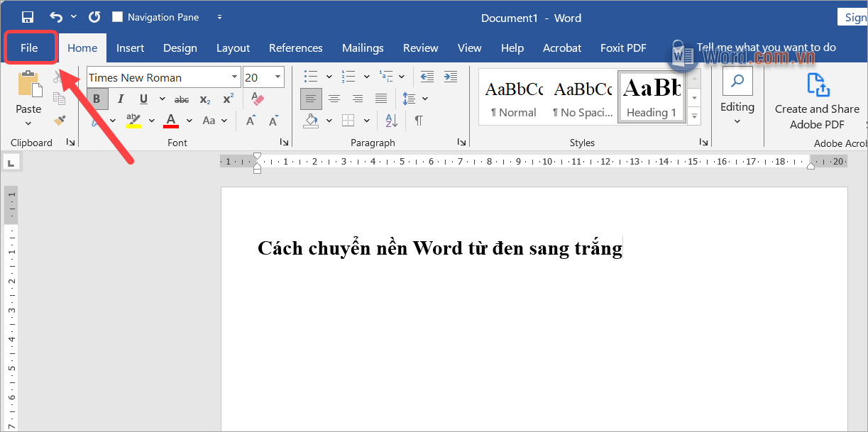Screen dimensions: 868x432
Task: Apply a numbered list with the Numbering icon
Action: (x=348, y=77)
